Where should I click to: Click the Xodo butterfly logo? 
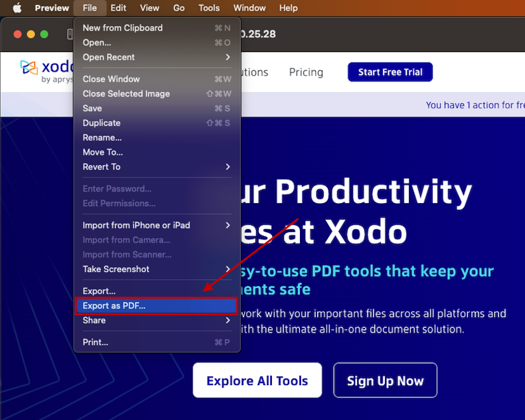28,68
